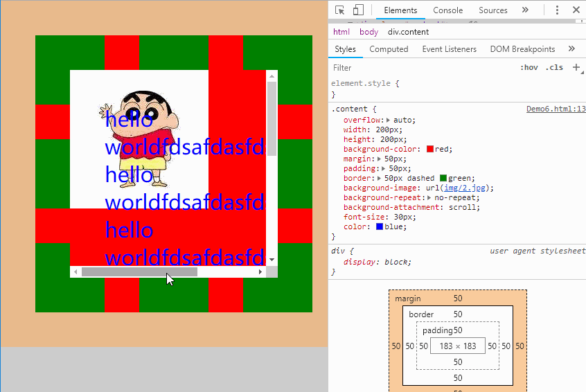Toggle device toolbar icon

(358, 10)
